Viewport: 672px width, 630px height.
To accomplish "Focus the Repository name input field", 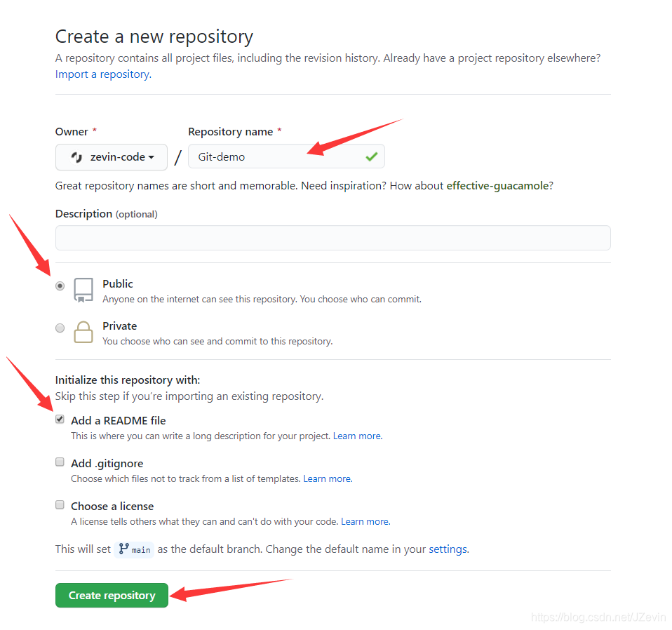I will click(286, 156).
